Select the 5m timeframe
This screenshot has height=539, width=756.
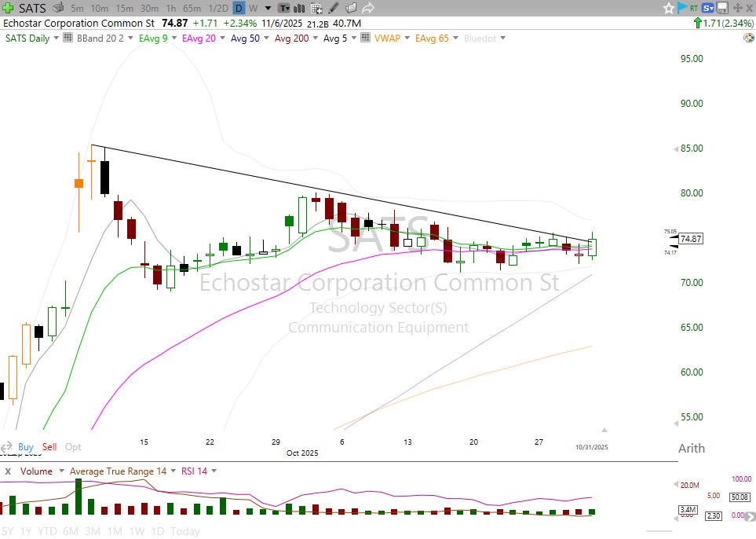pos(77,8)
